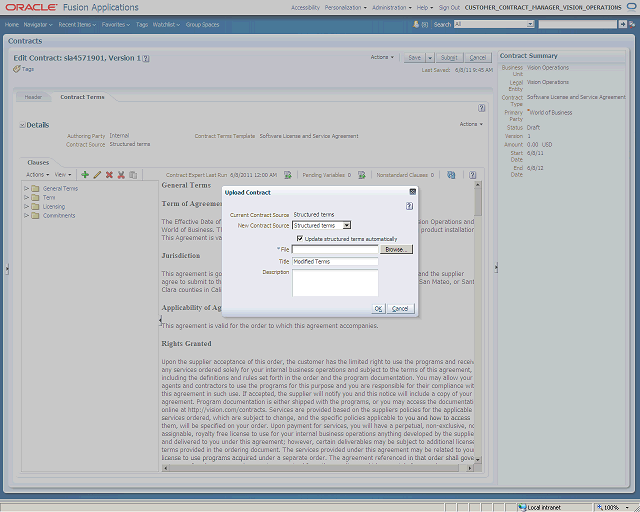Open the contract Actions menu near Save
The height and width of the screenshot is (512, 640).
382,57
